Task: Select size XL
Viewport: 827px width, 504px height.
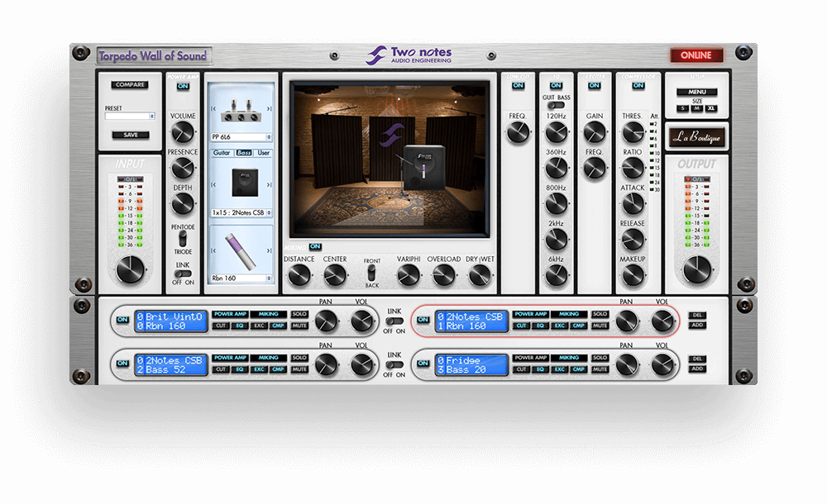Action: [x=711, y=108]
